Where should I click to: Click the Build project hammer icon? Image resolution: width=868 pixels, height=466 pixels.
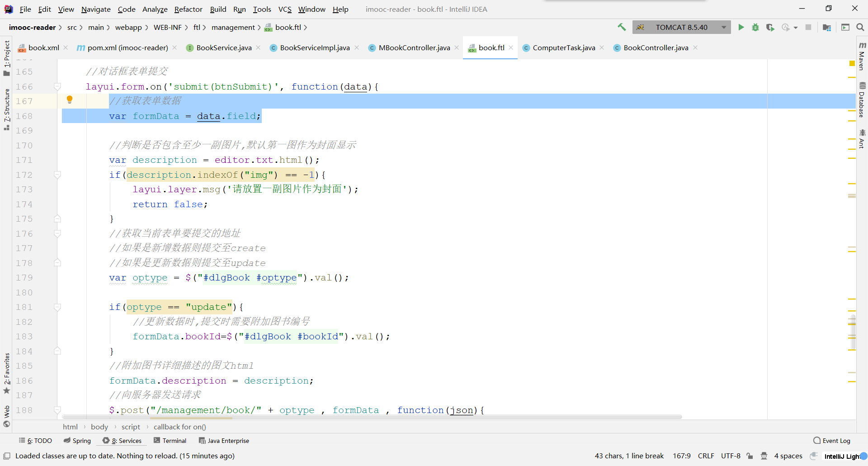[622, 27]
